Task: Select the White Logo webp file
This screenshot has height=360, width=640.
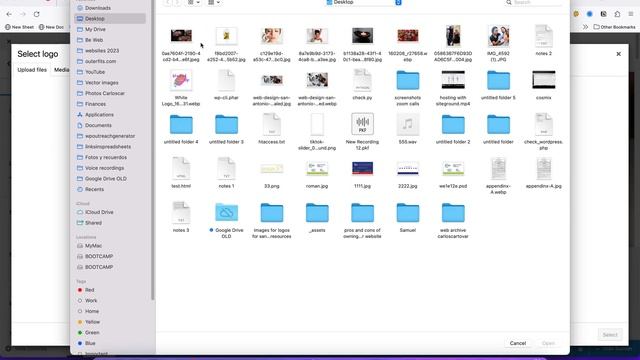Action: tap(181, 80)
